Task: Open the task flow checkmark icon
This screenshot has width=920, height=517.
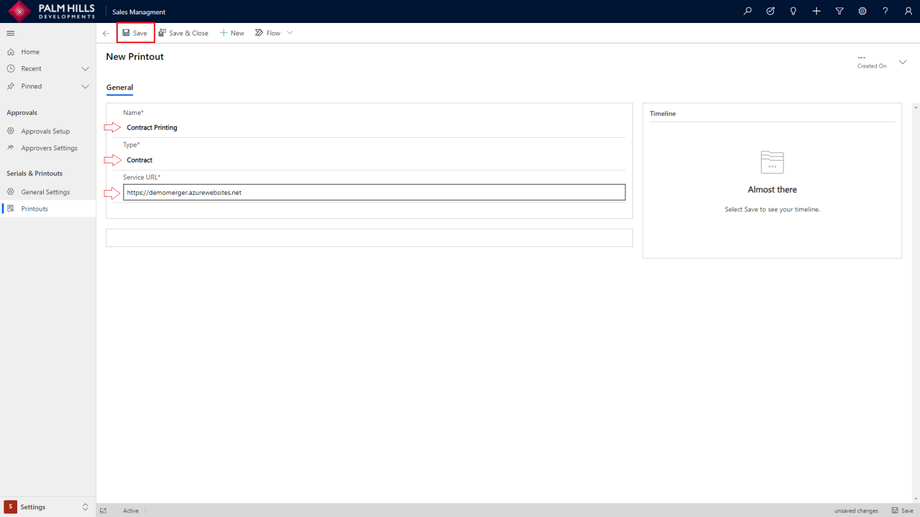Action: coord(770,11)
